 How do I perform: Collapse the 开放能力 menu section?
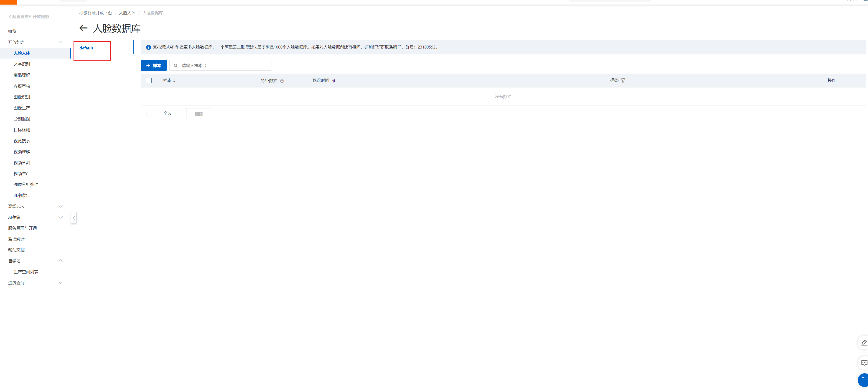click(61, 42)
